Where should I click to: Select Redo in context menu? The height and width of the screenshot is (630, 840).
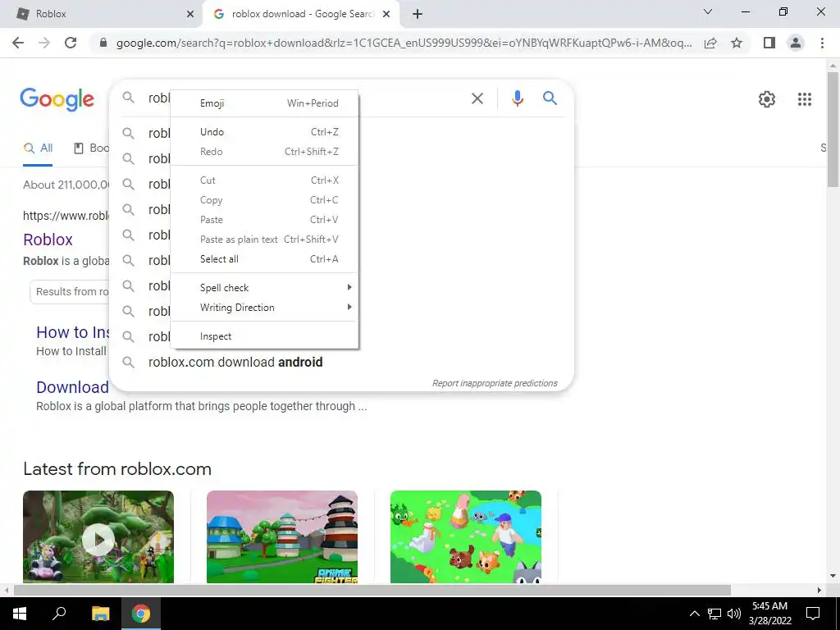[265, 152]
